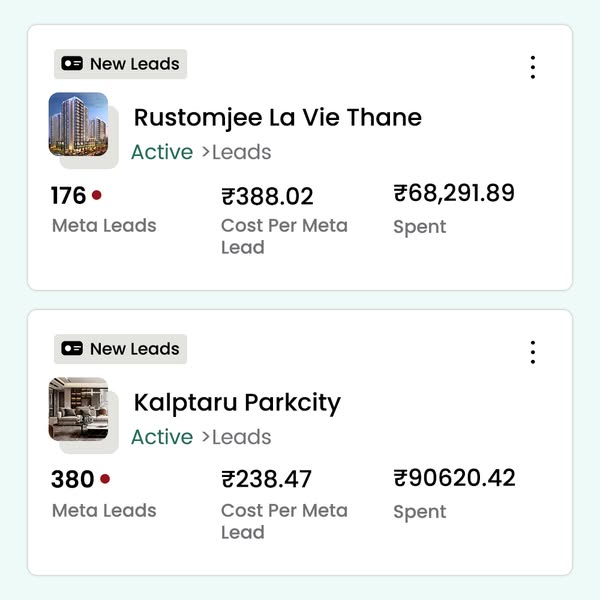Click ₹90620.42 Spent amount

pyautogui.click(x=454, y=478)
